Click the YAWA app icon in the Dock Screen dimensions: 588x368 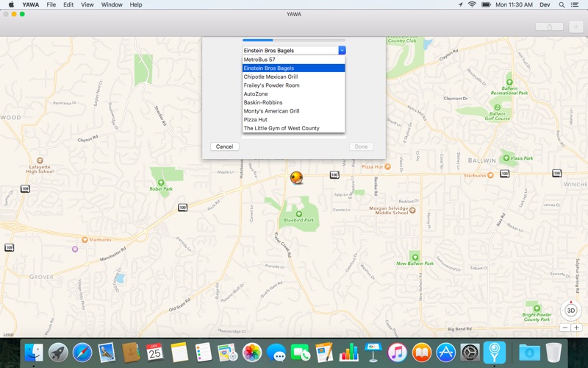click(x=495, y=353)
